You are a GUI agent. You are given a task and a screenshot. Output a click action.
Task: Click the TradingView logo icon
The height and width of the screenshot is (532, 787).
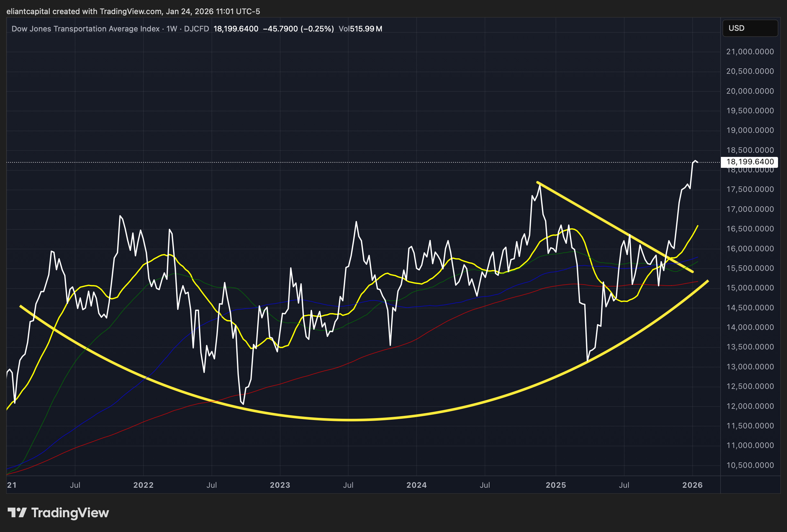click(17, 512)
